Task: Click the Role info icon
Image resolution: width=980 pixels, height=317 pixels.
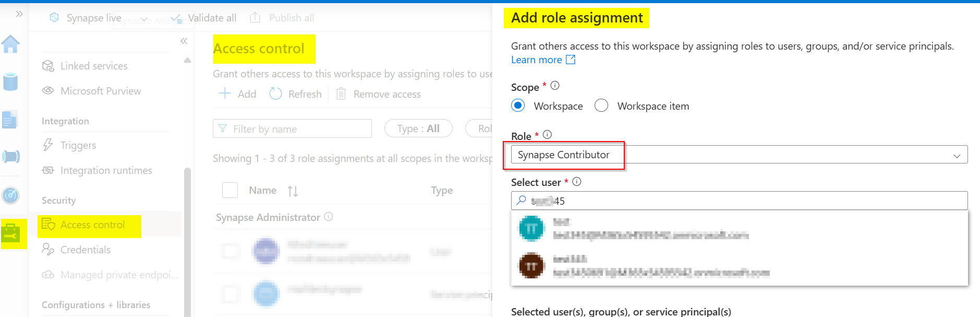Action: [547, 134]
